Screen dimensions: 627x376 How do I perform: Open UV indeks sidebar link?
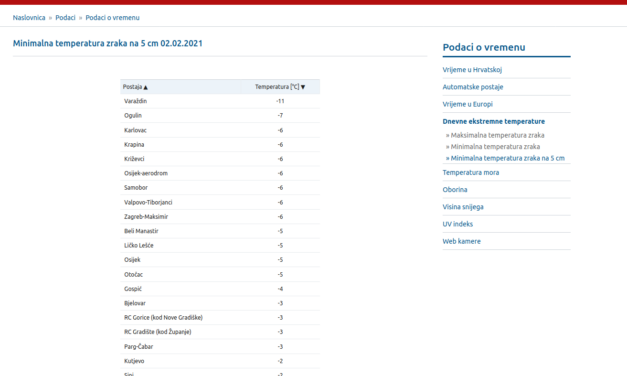click(x=457, y=224)
